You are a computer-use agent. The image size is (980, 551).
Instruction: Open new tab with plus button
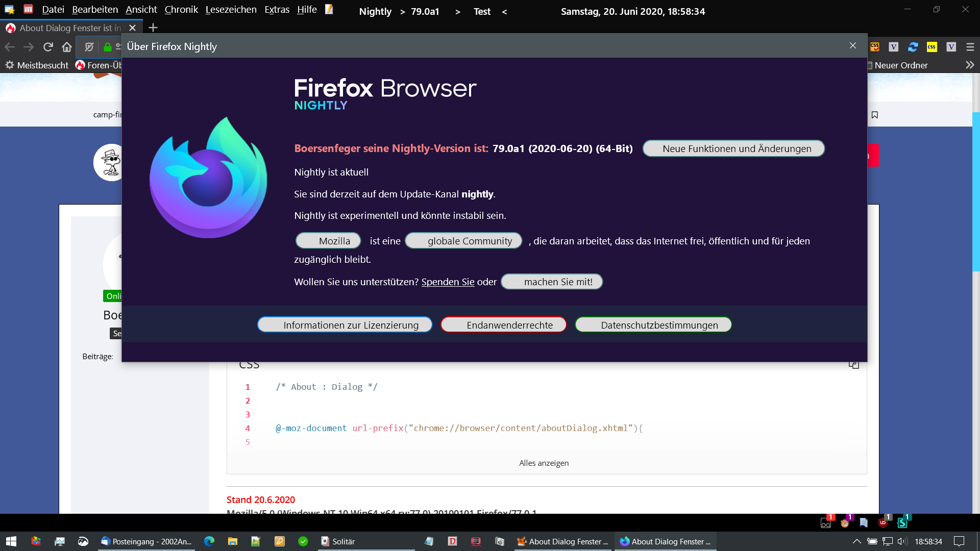pyautogui.click(x=153, y=28)
